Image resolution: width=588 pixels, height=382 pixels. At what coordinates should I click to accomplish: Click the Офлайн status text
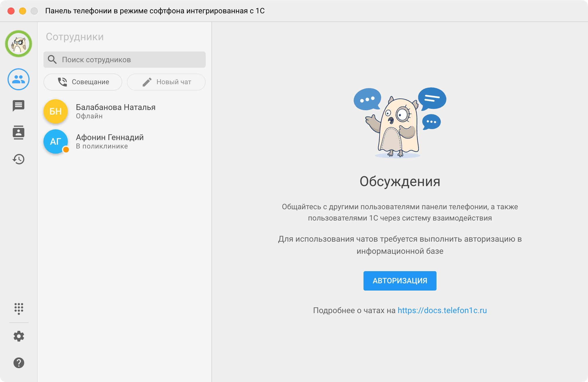tap(89, 116)
